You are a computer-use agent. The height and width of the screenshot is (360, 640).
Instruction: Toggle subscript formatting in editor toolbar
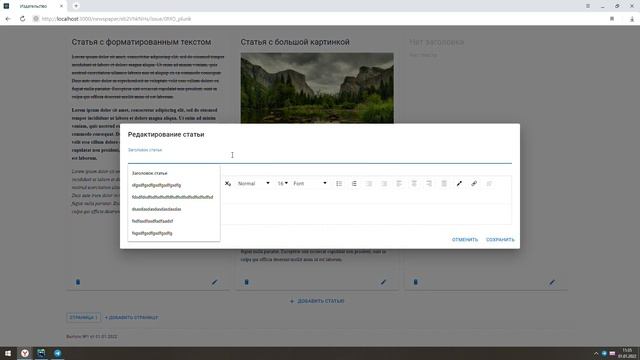228,184
